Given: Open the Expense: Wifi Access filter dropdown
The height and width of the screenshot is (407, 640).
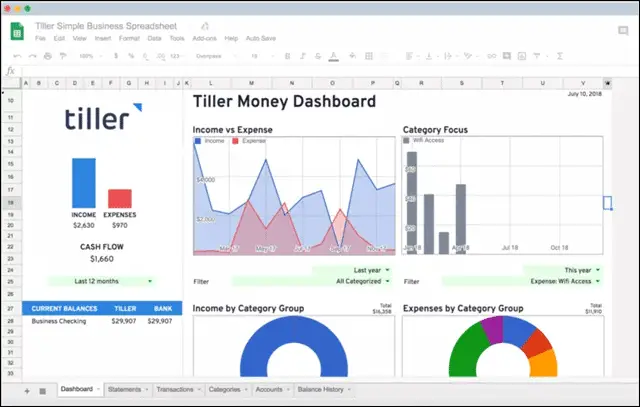Looking at the screenshot, I should coord(522,281).
